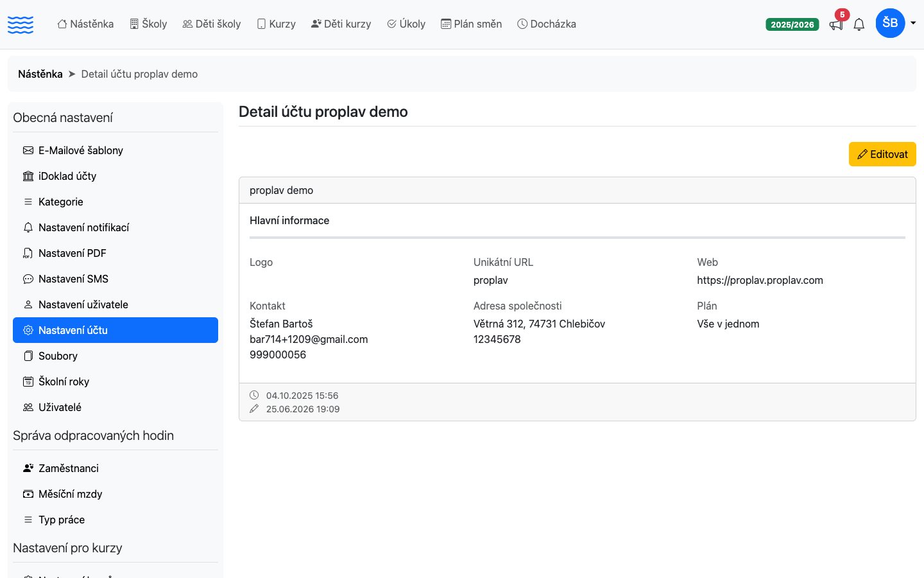Open the Plán směn menu
This screenshot has width=924, height=578.
471,24
